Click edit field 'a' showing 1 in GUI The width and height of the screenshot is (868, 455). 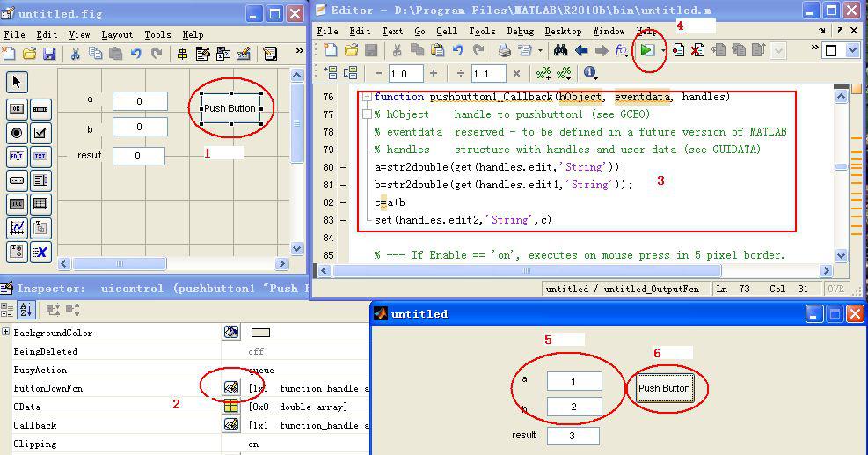574,381
